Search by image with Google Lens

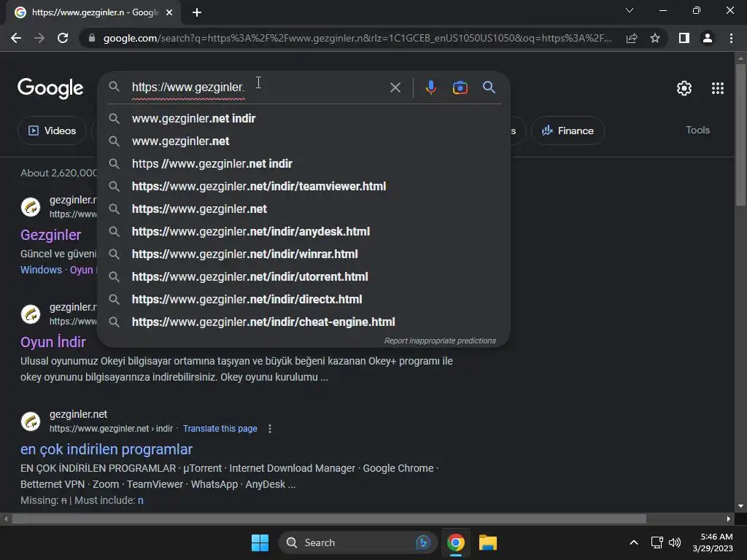pyautogui.click(x=460, y=87)
